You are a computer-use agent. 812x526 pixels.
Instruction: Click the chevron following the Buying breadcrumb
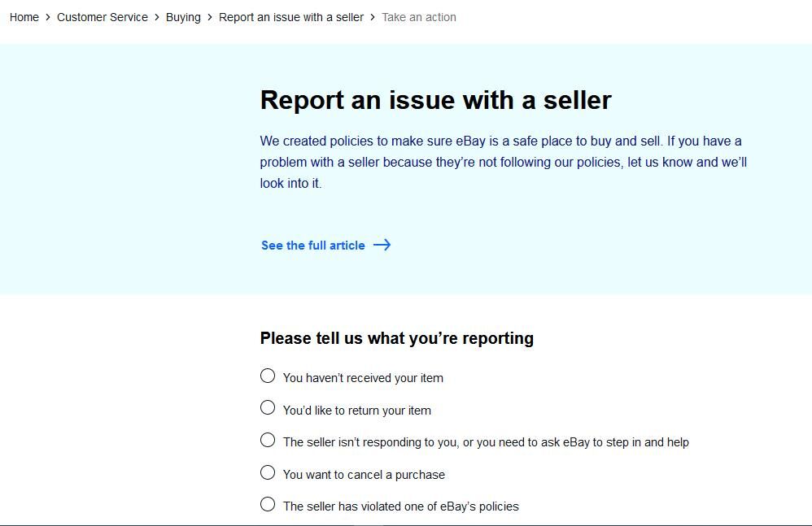click(x=210, y=17)
